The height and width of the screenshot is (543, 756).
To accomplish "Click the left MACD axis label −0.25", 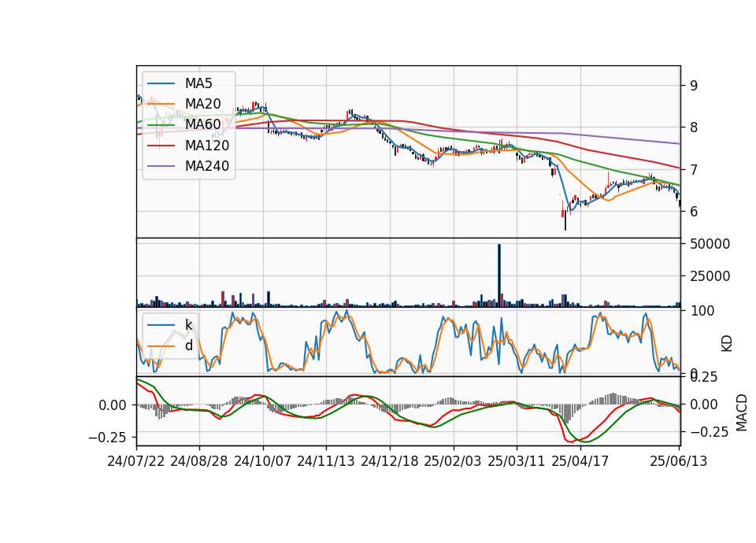I will tap(107, 438).
